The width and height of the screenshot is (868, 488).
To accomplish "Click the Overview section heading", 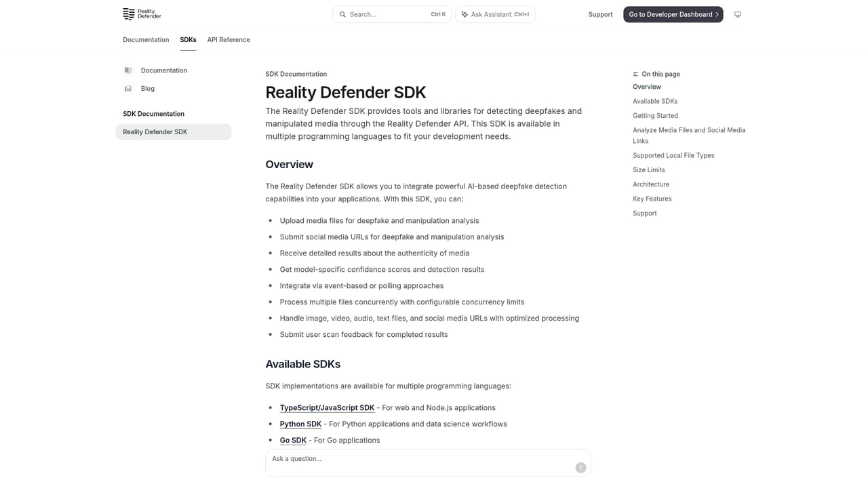I will point(289,165).
